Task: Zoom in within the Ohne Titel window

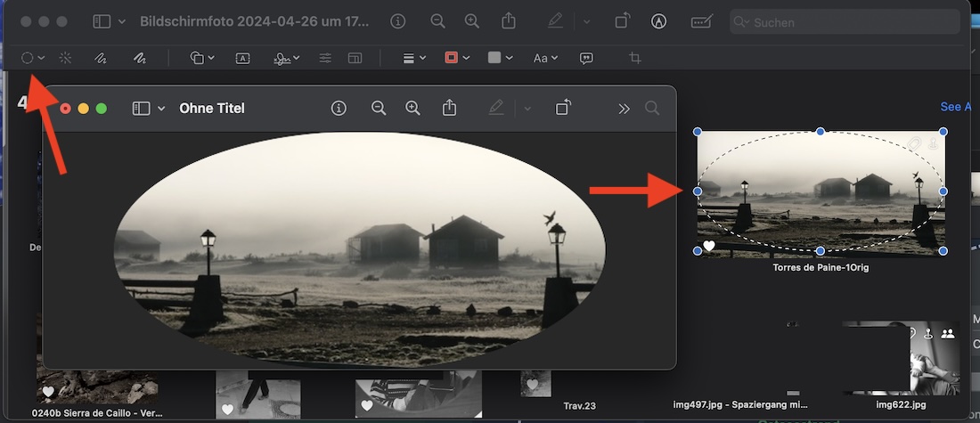Action: [412, 108]
